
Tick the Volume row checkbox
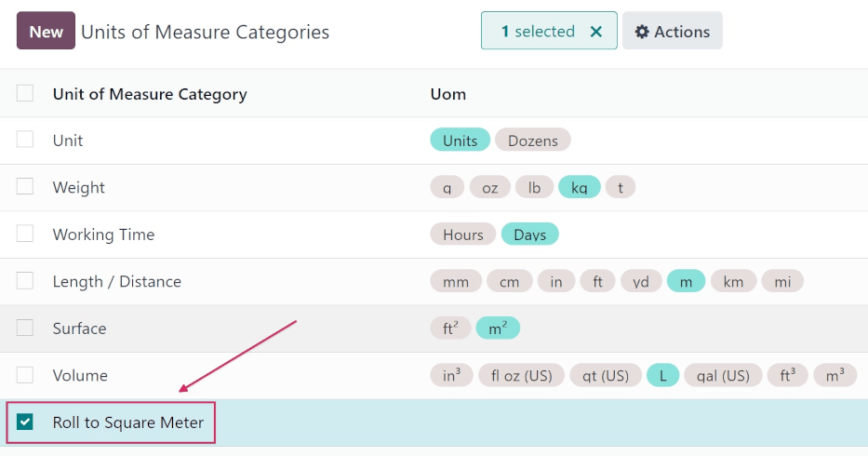point(25,375)
